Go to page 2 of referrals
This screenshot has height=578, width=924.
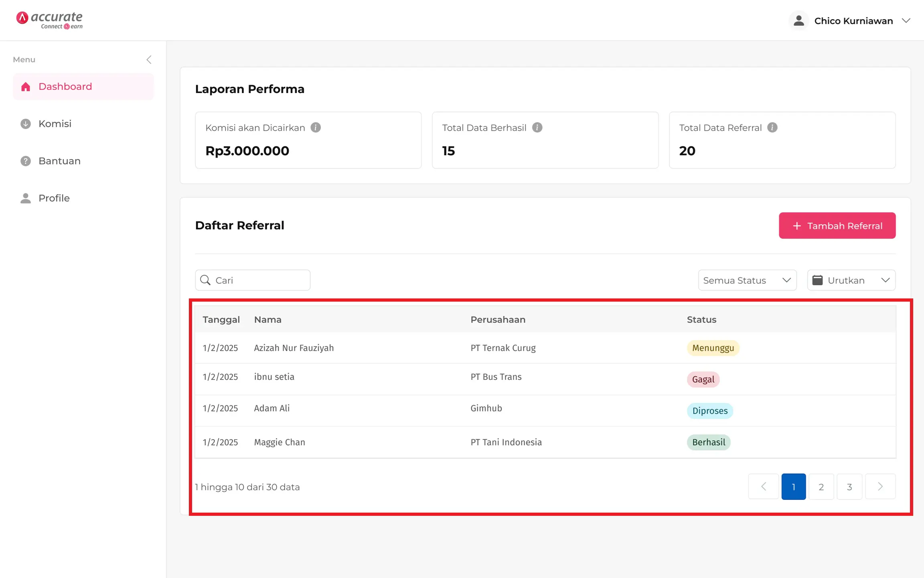pos(821,487)
